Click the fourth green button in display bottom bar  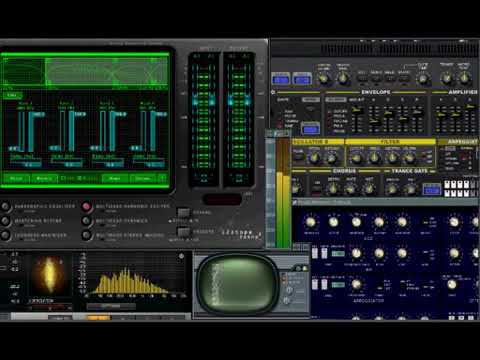tap(143, 179)
